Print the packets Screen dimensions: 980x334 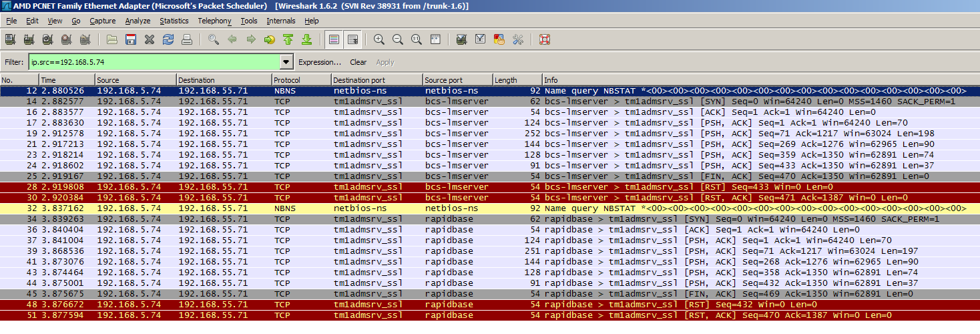[x=187, y=39]
